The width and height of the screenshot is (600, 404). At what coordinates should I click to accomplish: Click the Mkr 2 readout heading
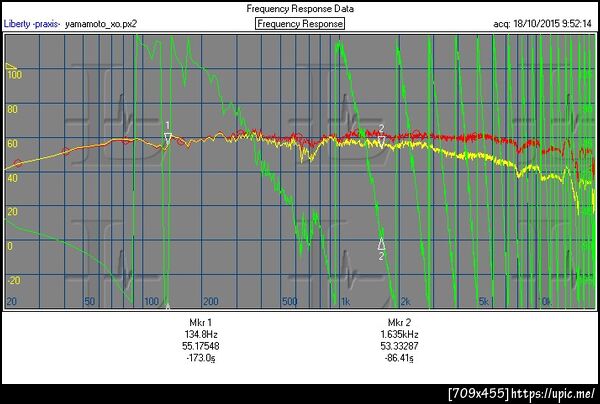coord(399,322)
